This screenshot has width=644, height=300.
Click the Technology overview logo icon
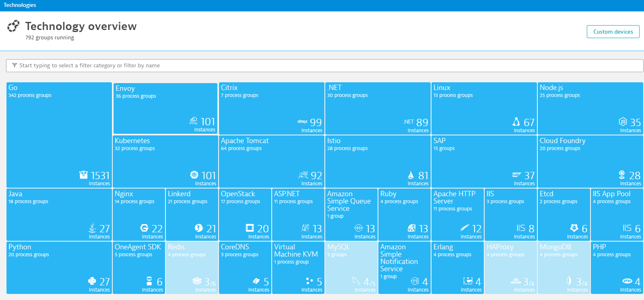[x=13, y=26]
